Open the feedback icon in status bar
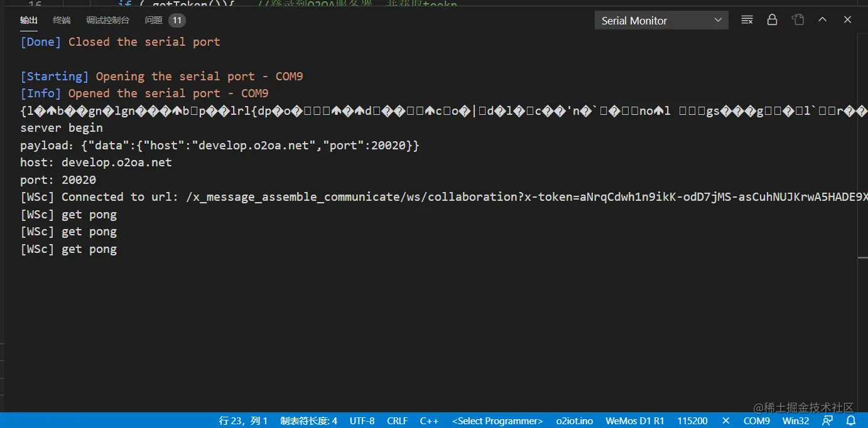The width and height of the screenshot is (868, 428). coord(828,421)
